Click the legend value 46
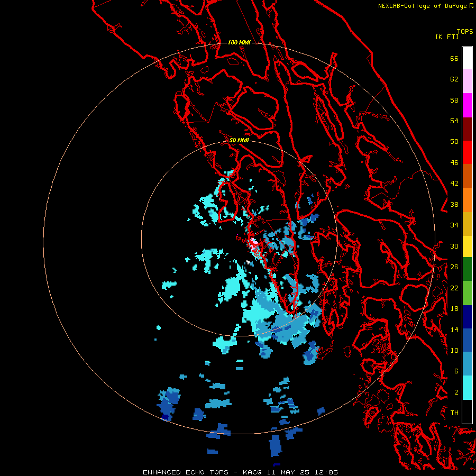 point(454,163)
